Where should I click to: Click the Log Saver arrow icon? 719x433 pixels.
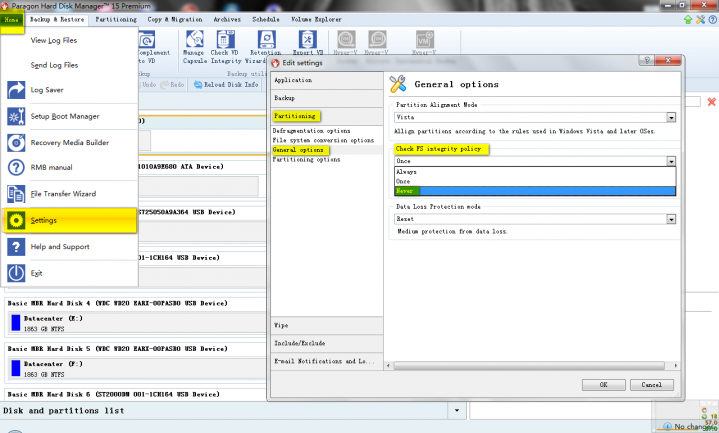16,90
